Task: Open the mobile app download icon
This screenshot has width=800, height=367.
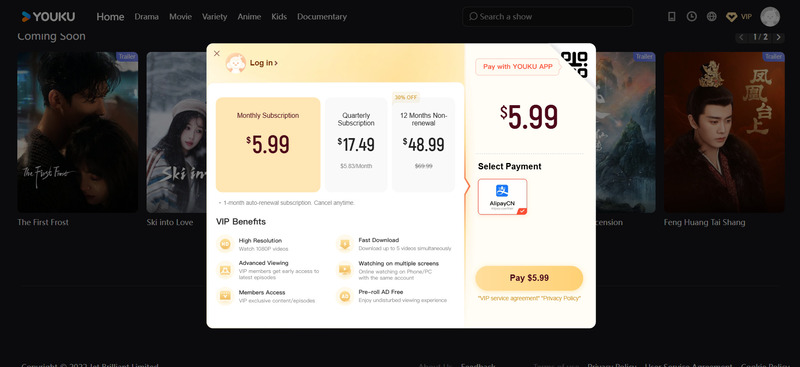Action: pos(671,17)
